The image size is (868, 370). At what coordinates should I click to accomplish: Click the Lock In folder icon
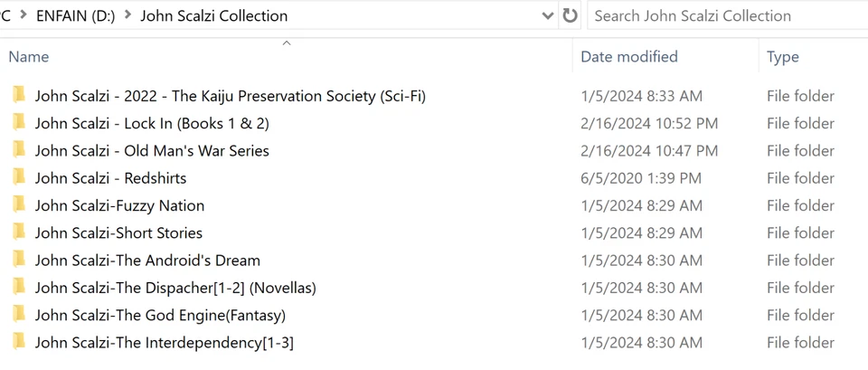(x=19, y=123)
